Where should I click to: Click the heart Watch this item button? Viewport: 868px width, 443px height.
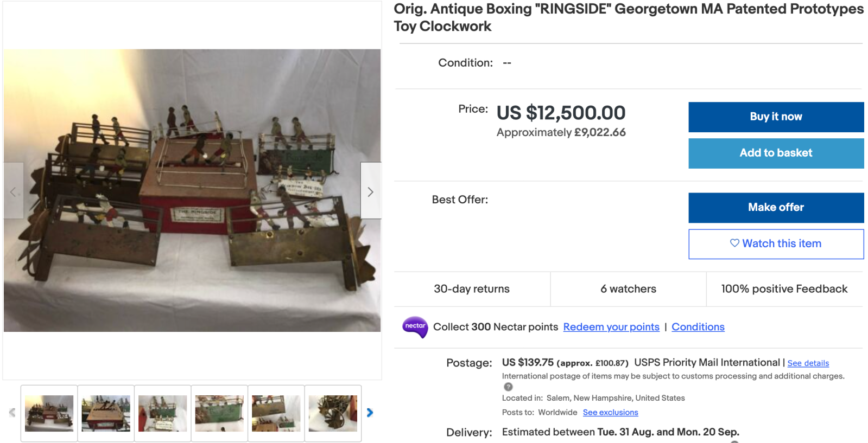click(776, 244)
